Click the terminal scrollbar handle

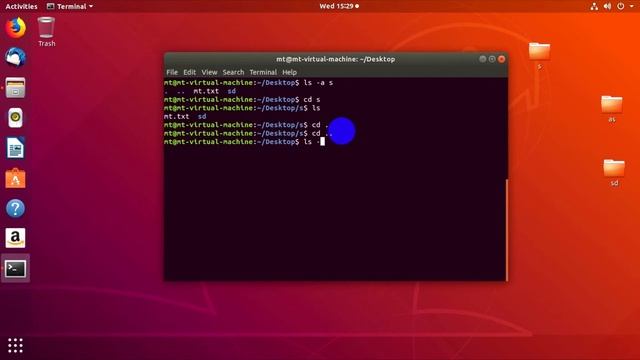click(507, 230)
